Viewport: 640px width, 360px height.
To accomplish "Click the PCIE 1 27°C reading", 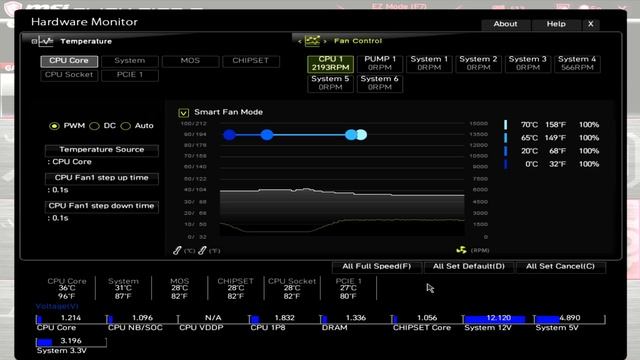I will coord(348,289).
